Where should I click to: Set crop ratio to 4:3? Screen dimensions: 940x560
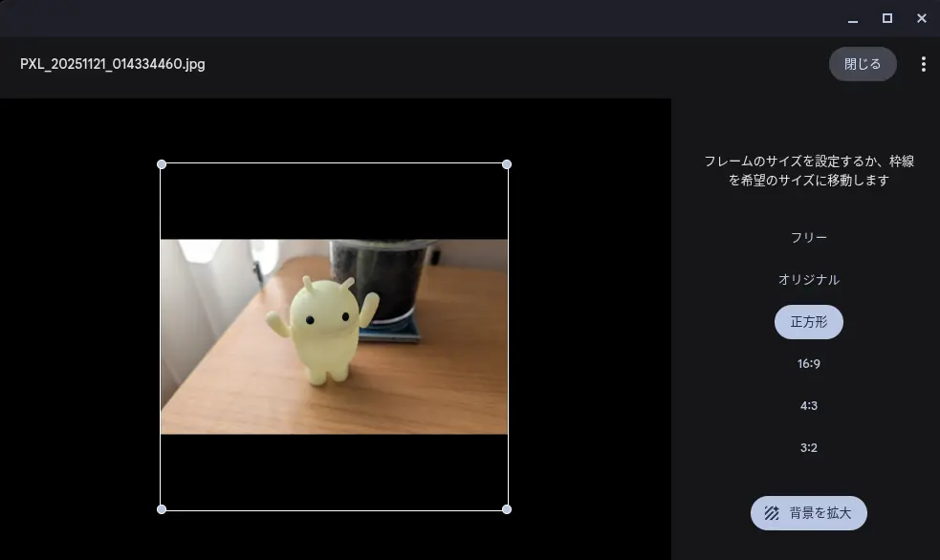(x=808, y=406)
